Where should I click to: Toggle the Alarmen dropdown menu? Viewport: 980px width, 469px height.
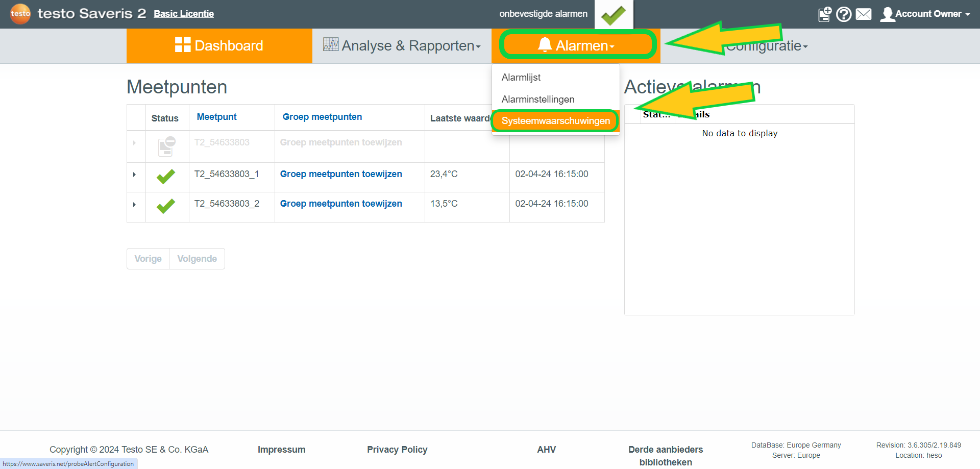click(577, 45)
